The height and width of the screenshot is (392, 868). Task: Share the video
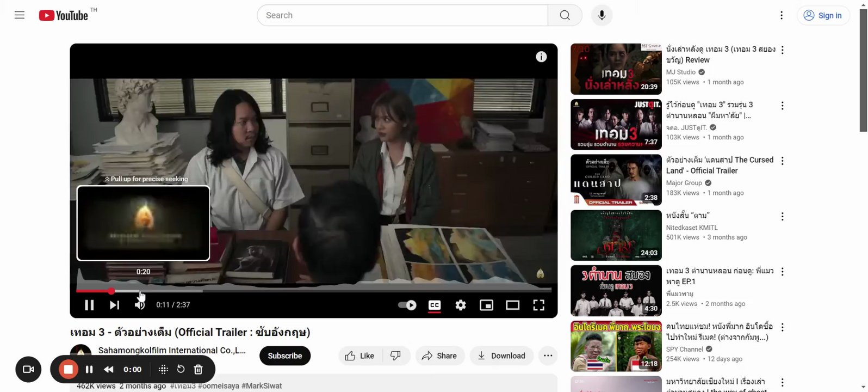[440, 356]
